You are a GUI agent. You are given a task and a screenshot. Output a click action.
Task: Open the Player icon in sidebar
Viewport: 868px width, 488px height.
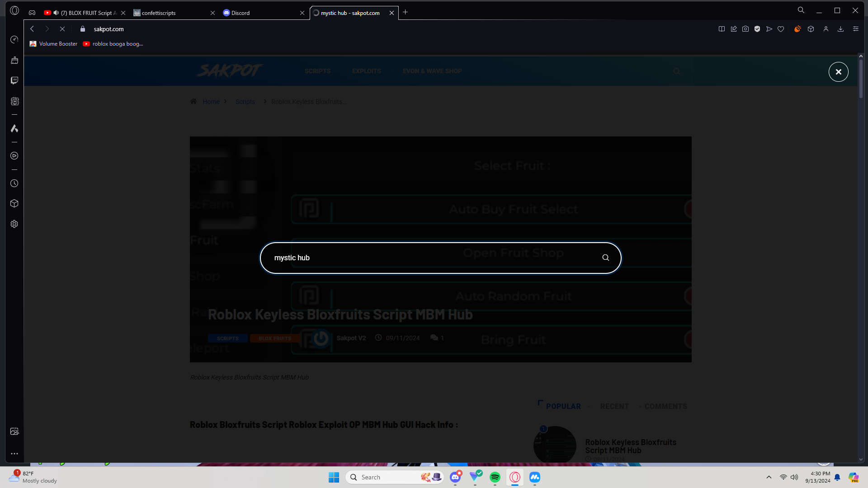[14, 156]
